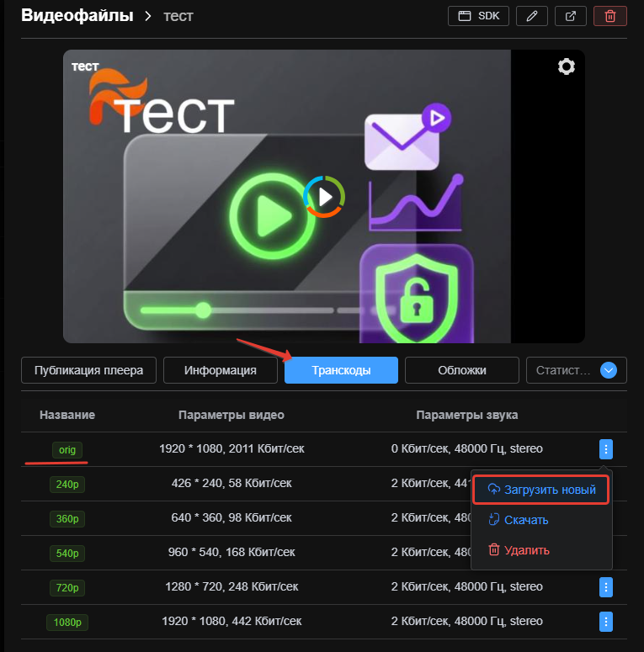Click audio parameters 0 Кбит/сек, 48000 Гц
This screenshot has height=652, width=644.
click(466, 448)
